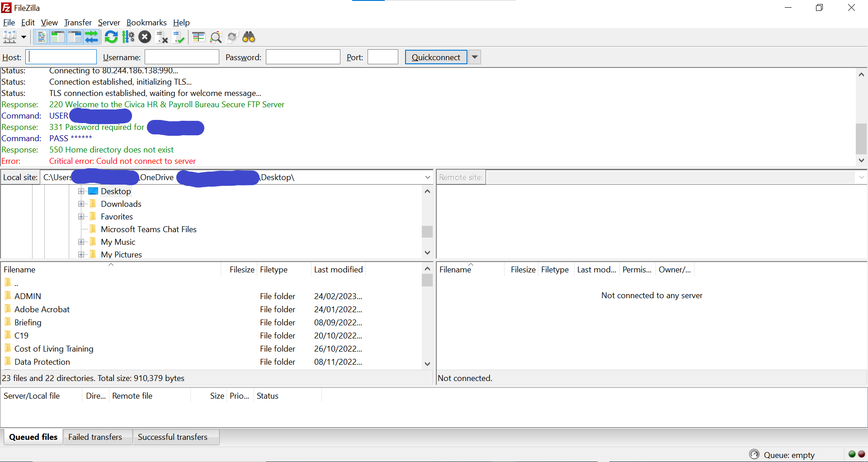Open the Site Manager

[x=10, y=37]
